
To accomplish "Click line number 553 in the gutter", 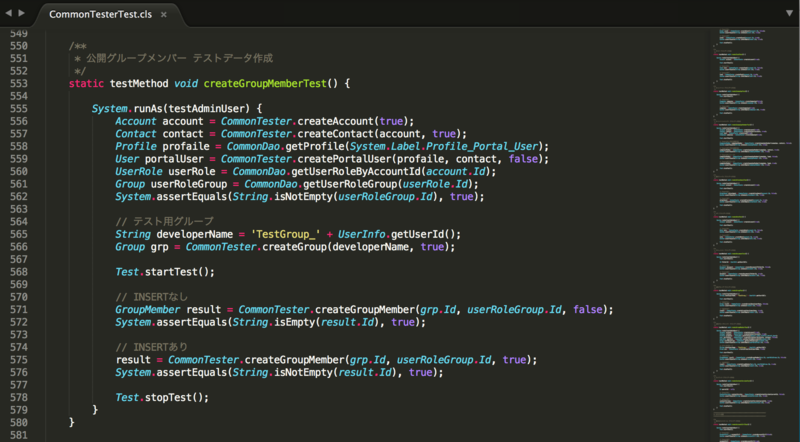I will click(x=19, y=83).
